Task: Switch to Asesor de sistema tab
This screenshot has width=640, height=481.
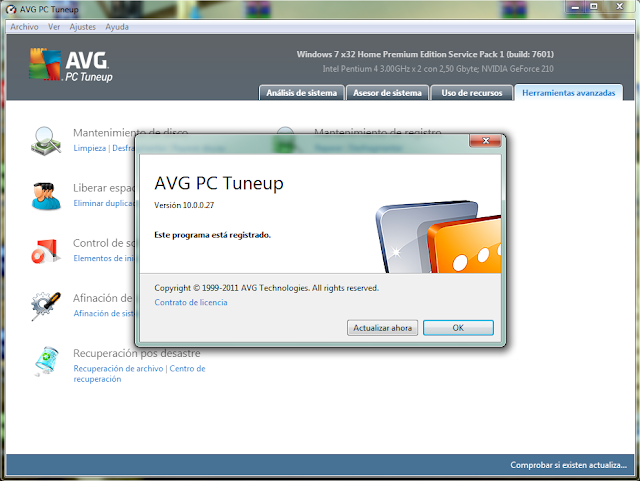Action: coord(387,93)
